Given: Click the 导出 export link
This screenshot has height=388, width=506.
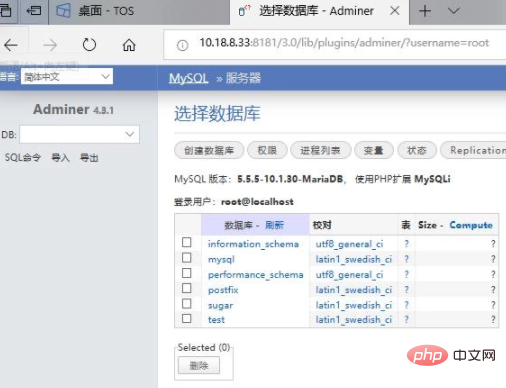Looking at the screenshot, I should click(89, 157).
